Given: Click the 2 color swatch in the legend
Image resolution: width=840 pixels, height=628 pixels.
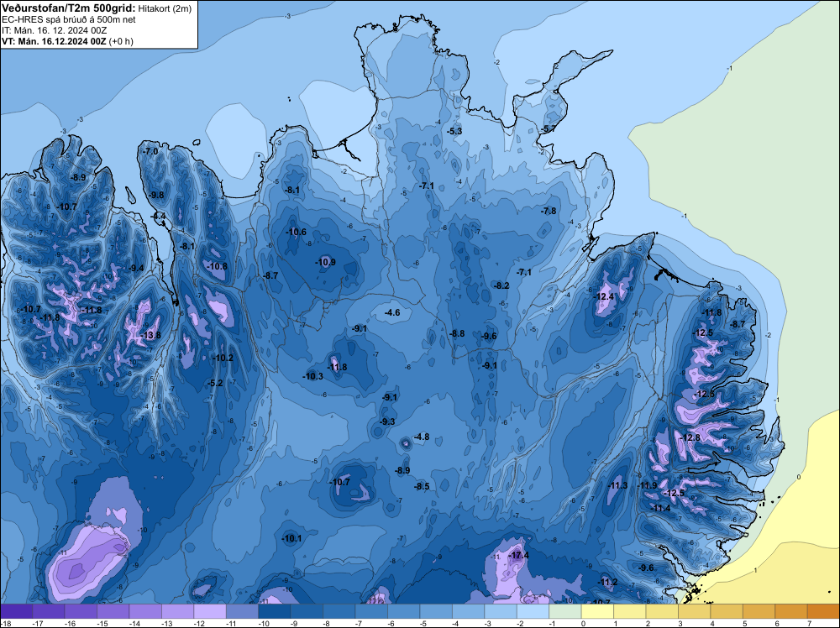Looking at the screenshot, I should (662, 611).
